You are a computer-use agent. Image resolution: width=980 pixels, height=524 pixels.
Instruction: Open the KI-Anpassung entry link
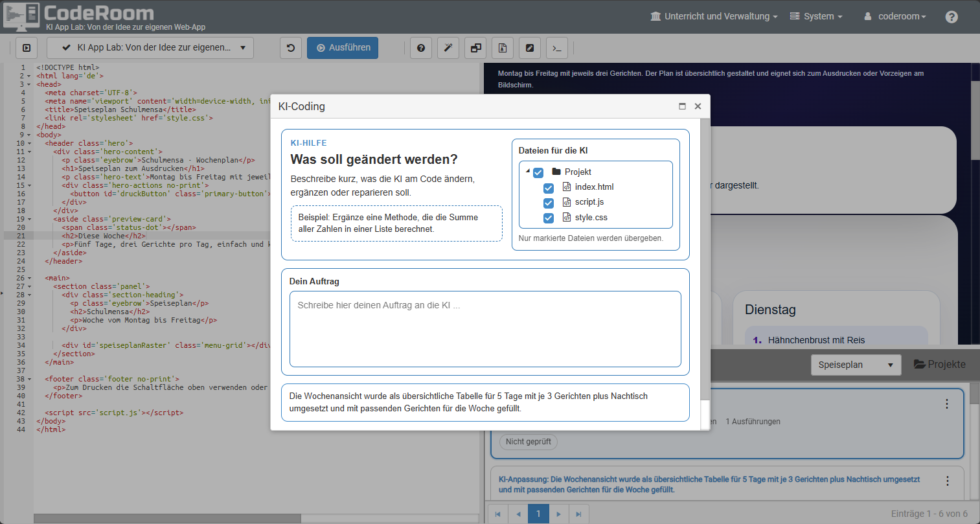click(709, 484)
